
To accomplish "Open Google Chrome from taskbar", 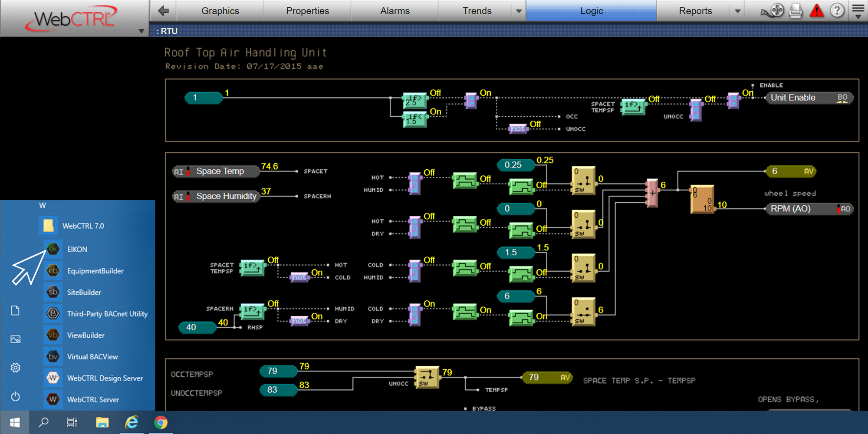I will (161, 422).
